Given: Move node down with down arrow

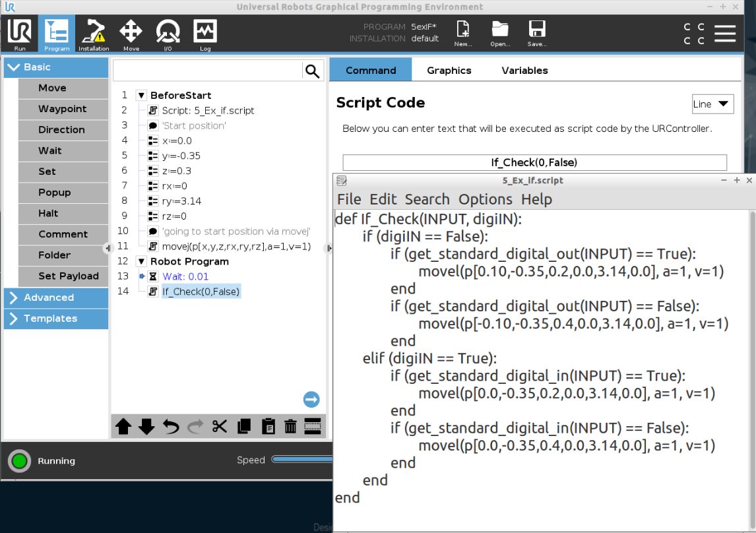Looking at the screenshot, I should [146, 427].
